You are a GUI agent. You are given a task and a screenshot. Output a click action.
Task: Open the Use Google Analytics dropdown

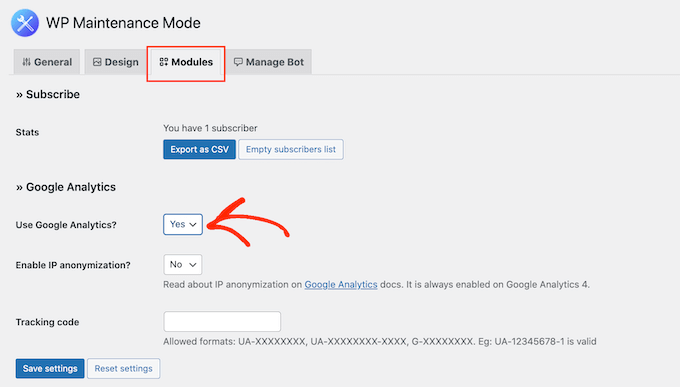click(x=183, y=224)
